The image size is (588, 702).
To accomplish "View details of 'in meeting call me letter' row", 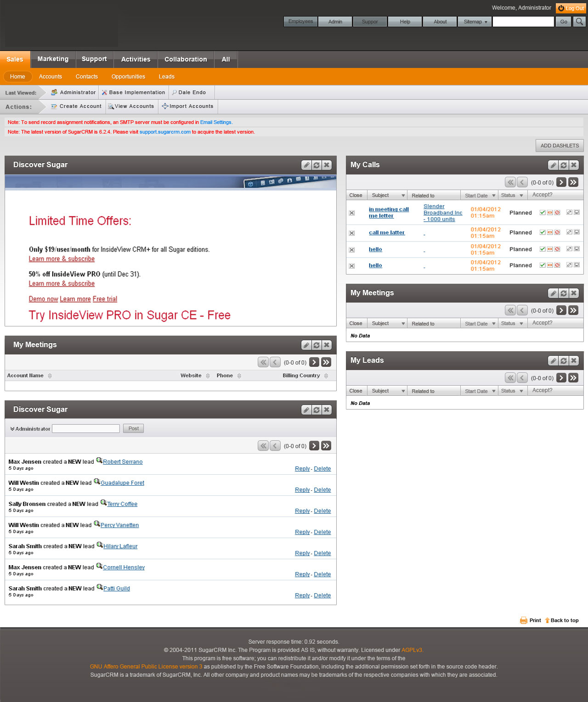I will [x=577, y=213].
